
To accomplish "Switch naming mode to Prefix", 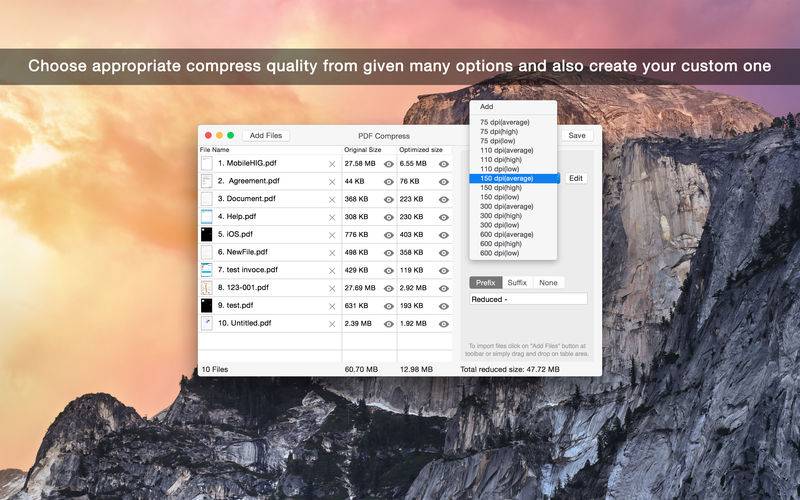I will click(x=486, y=283).
